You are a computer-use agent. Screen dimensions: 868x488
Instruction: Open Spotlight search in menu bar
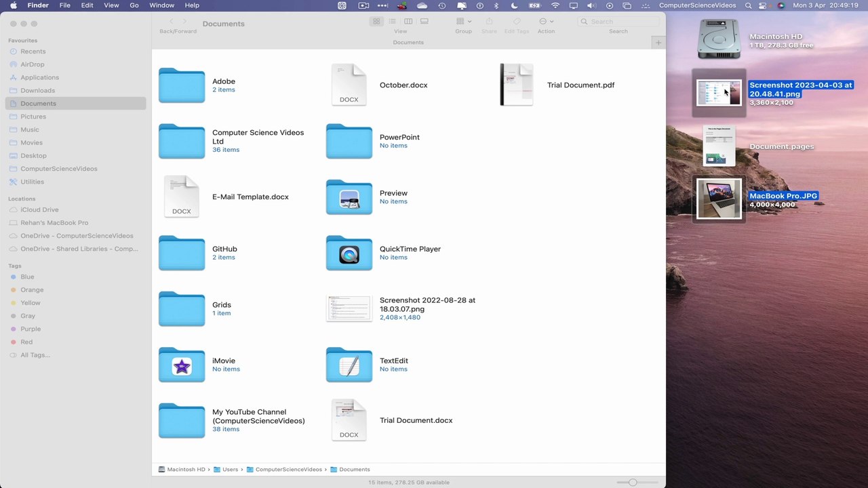pos(748,5)
